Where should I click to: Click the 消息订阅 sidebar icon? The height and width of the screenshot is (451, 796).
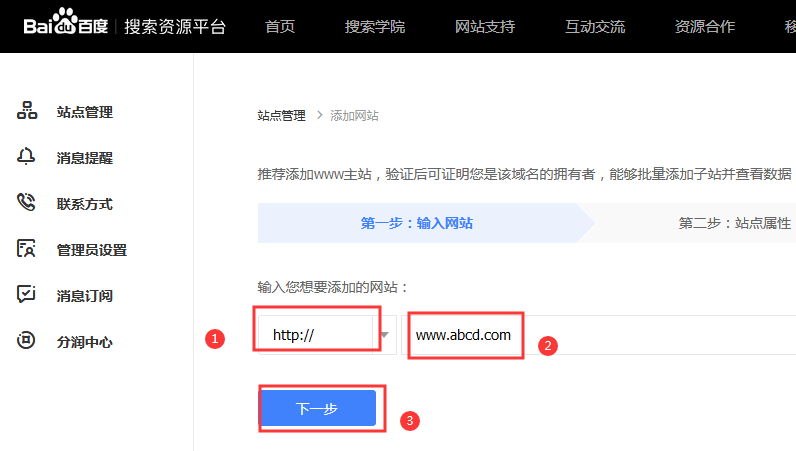click(x=27, y=295)
